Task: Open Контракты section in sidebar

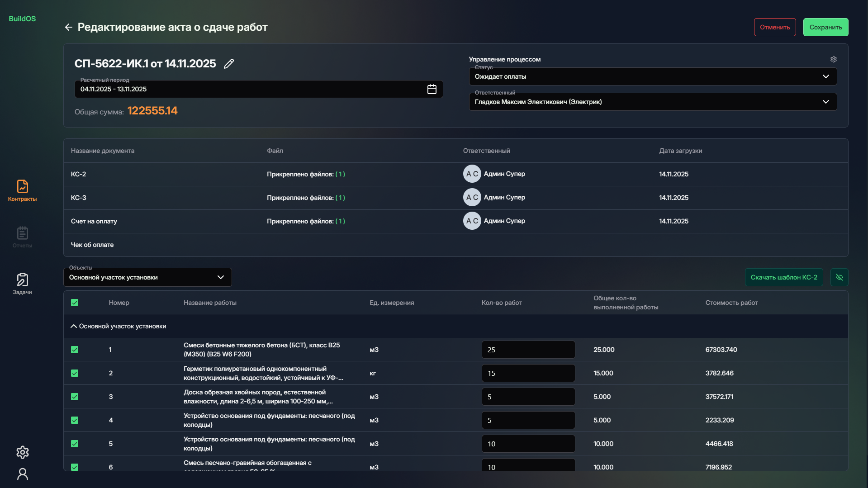Action: coord(22,190)
